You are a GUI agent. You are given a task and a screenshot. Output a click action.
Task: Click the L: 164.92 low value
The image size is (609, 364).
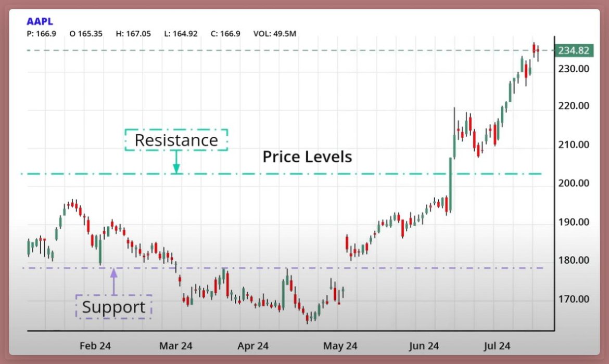(x=181, y=34)
